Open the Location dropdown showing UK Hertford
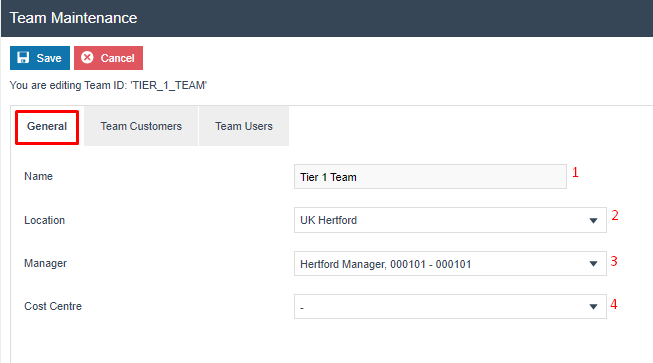Viewport: 653px width, 363px height. (x=450, y=220)
